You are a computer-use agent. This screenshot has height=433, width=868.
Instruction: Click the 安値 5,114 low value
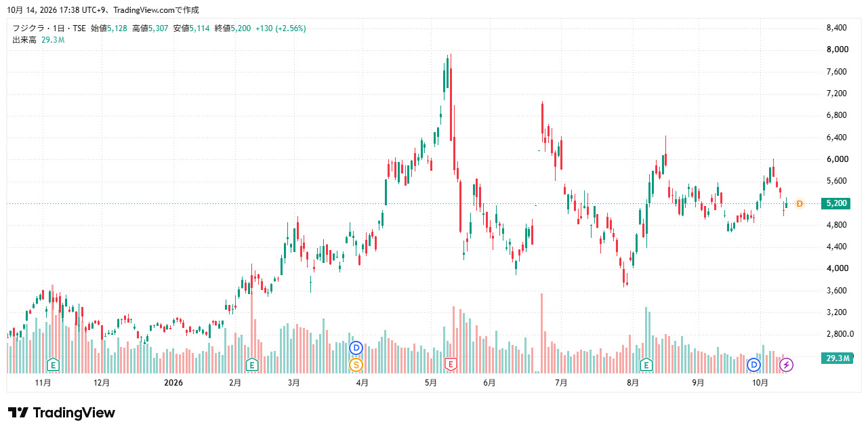click(192, 28)
